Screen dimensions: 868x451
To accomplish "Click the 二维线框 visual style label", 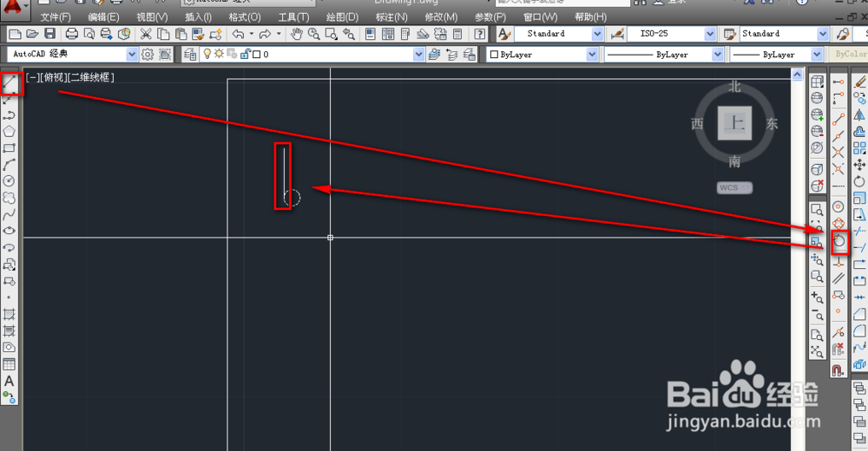I will click(x=89, y=77).
